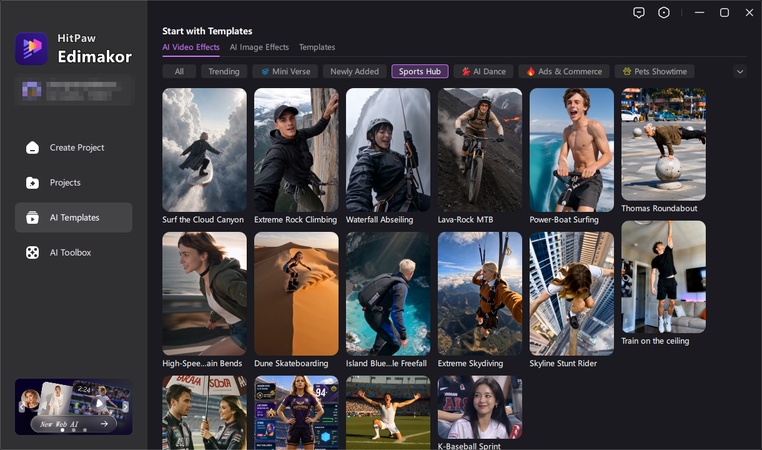
Task: Click the blurred account name panel
Action: tap(74, 90)
